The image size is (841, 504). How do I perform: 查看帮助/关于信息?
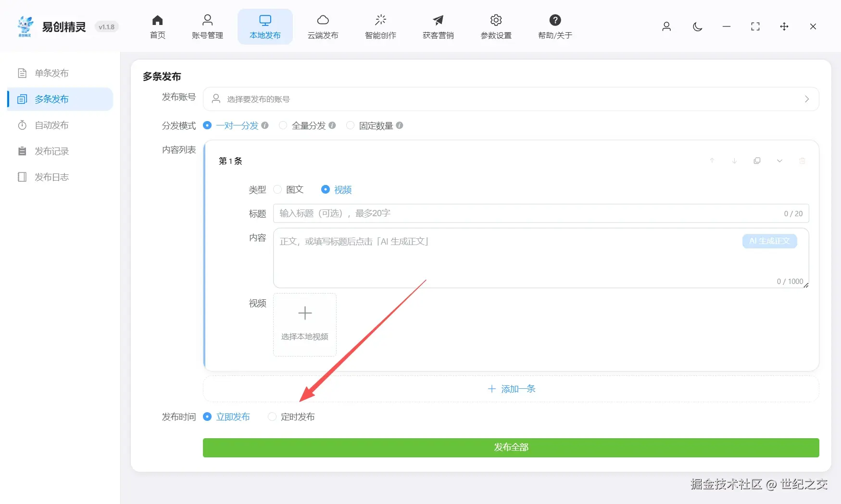click(x=554, y=26)
